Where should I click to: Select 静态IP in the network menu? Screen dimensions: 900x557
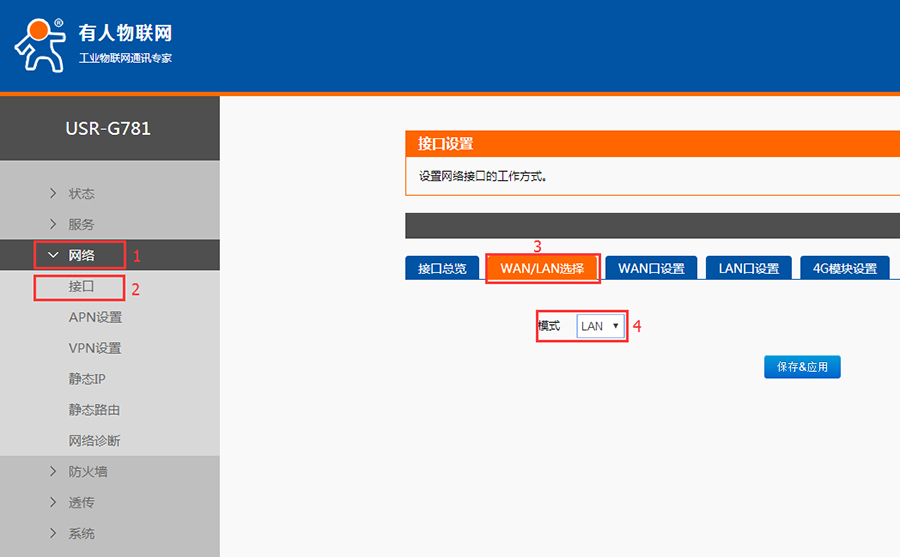tap(87, 379)
